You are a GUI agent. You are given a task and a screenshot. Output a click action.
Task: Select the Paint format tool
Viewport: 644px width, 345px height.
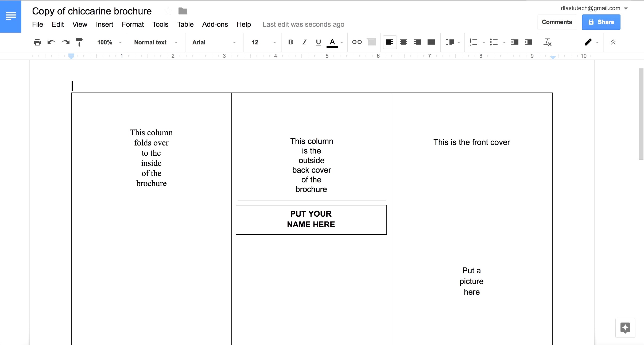pyautogui.click(x=79, y=42)
